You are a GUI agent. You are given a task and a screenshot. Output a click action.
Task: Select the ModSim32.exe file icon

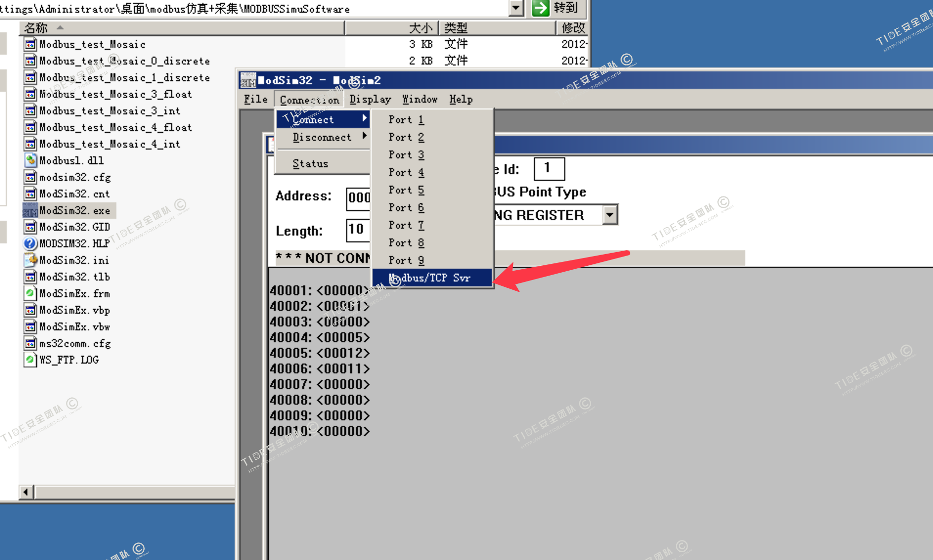pos(30,211)
